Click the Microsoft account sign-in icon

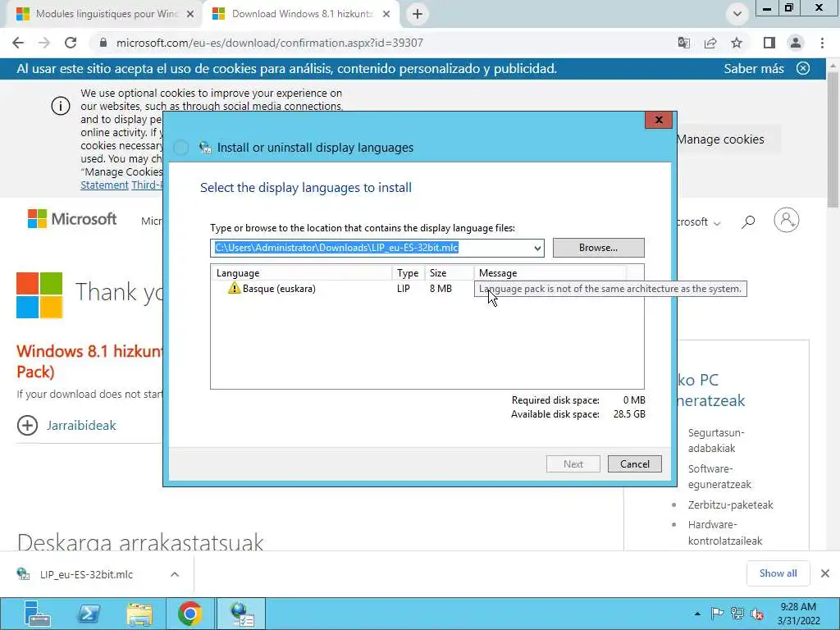click(x=787, y=220)
